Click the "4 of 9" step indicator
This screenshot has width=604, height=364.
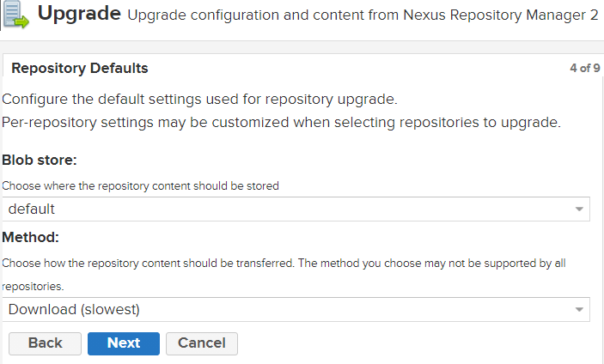pos(584,69)
